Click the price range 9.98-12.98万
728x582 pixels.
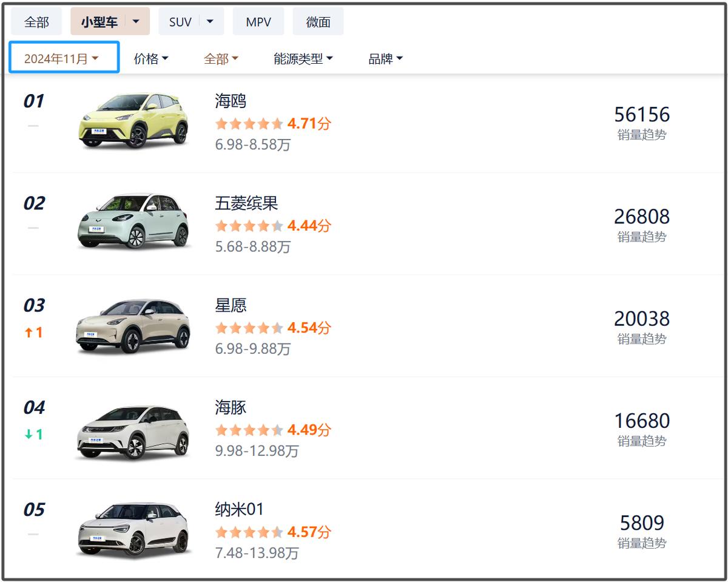pyautogui.click(x=257, y=451)
